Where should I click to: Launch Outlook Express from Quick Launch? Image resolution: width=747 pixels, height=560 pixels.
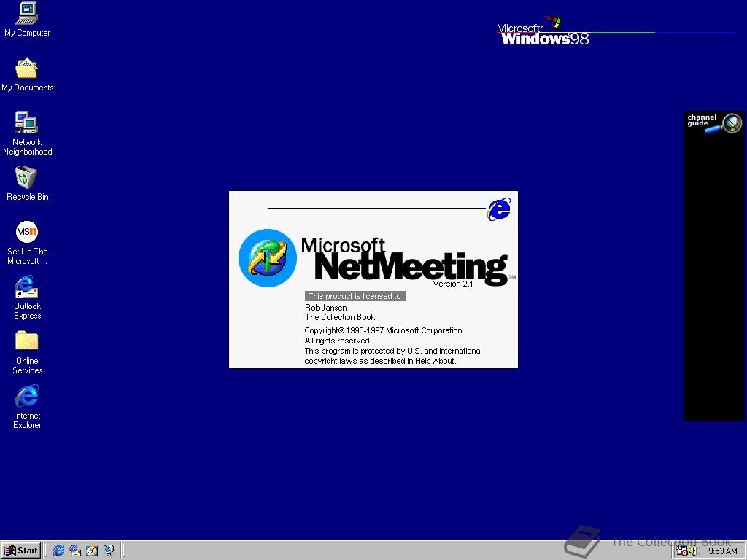pos(75,551)
